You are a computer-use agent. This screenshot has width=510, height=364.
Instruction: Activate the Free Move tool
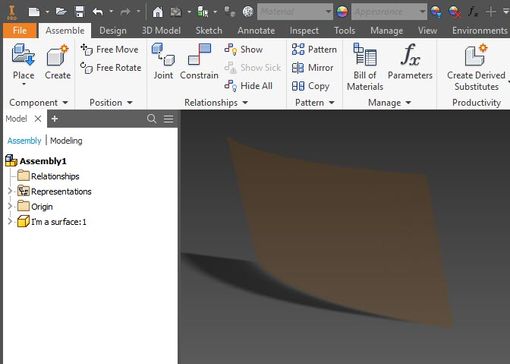point(109,49)
